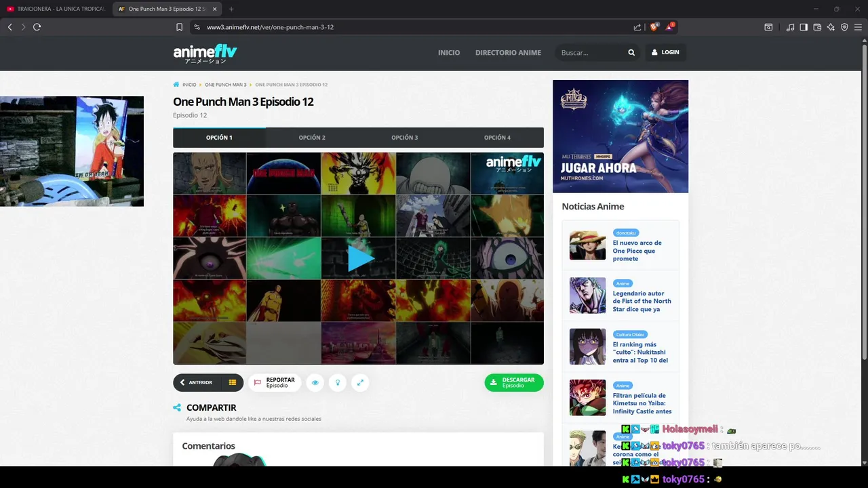868x488 pixels.
Task: Click the 'Comentarios' section heading
Action: pos(208,446)
